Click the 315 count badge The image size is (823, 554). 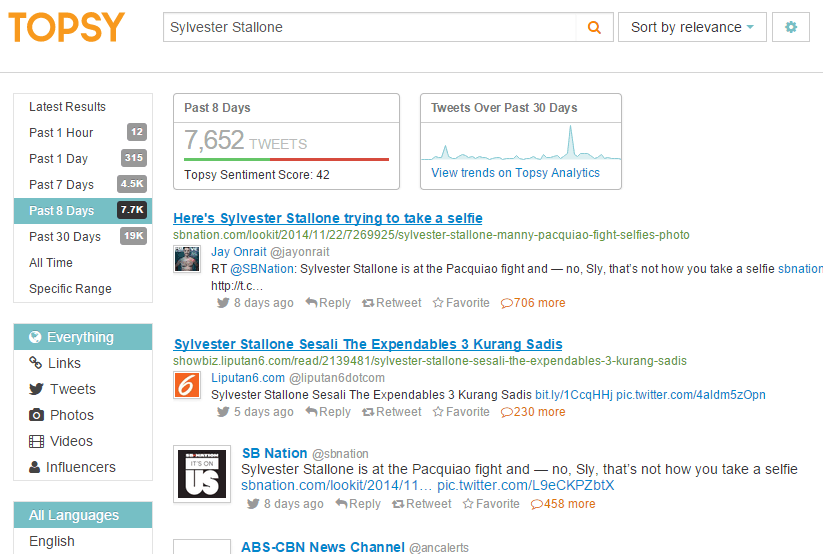coord(134,158)
